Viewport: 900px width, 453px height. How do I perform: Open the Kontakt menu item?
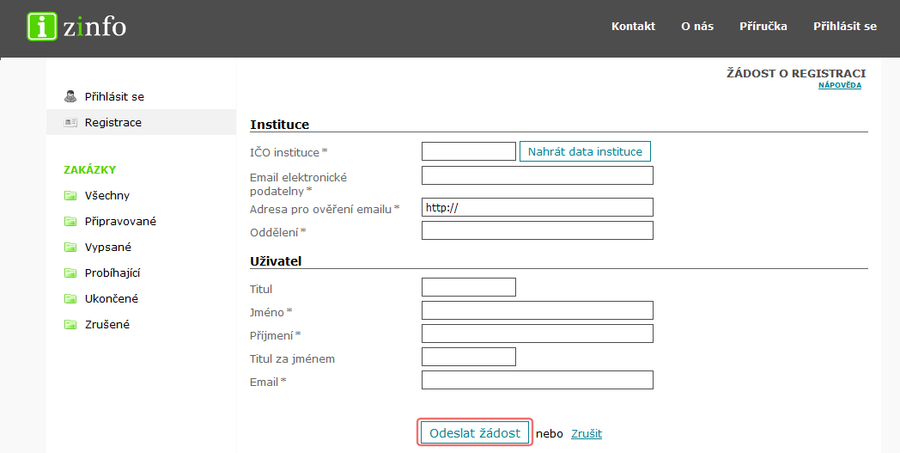point(633,26)
